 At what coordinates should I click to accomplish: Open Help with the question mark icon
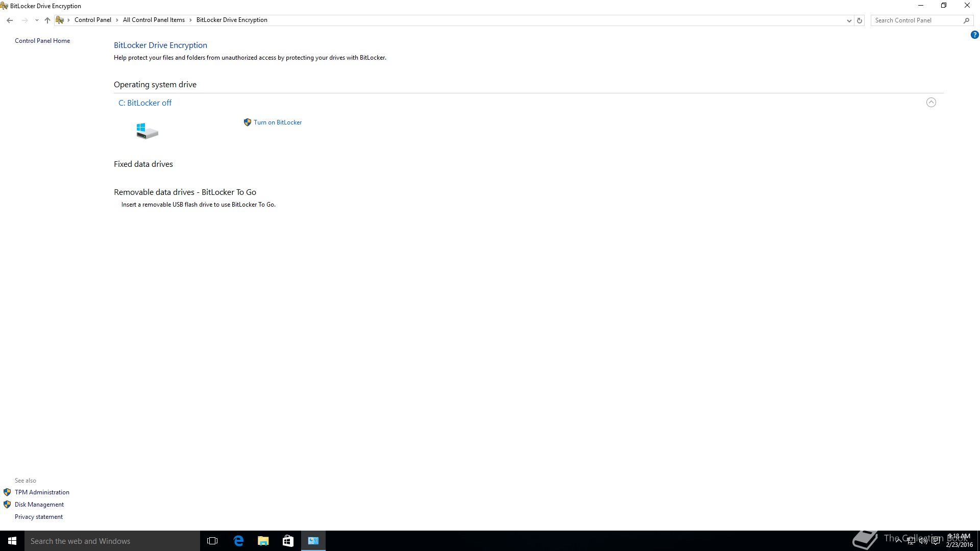(974, 35)
